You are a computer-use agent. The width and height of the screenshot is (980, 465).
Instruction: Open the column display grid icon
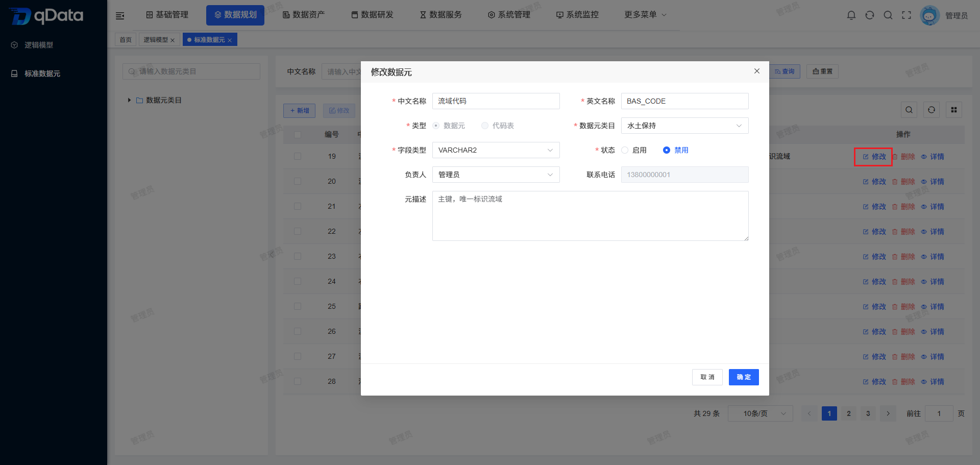pyautogui.click(x=954, y=110)
